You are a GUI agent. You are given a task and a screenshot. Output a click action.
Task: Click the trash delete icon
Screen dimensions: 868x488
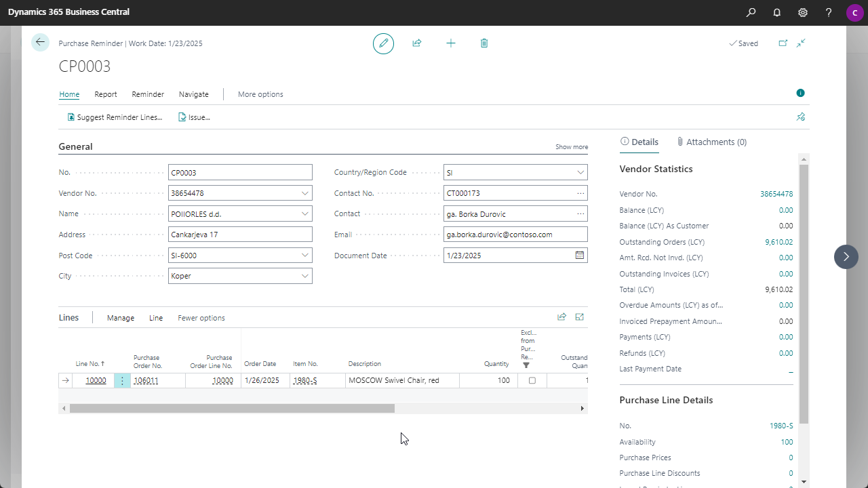(484, 43)
